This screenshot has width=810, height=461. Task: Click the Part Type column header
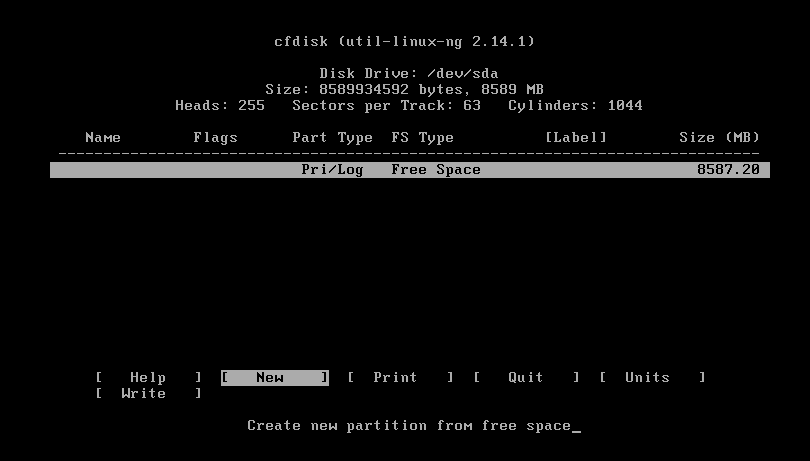pyautogui.click(x=332, y=137)
